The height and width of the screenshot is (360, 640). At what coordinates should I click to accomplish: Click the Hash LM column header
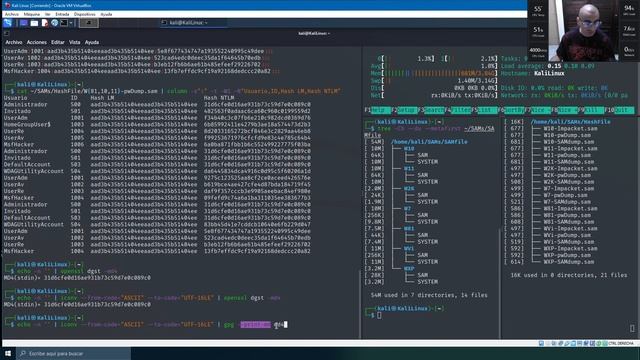point(102,98)
